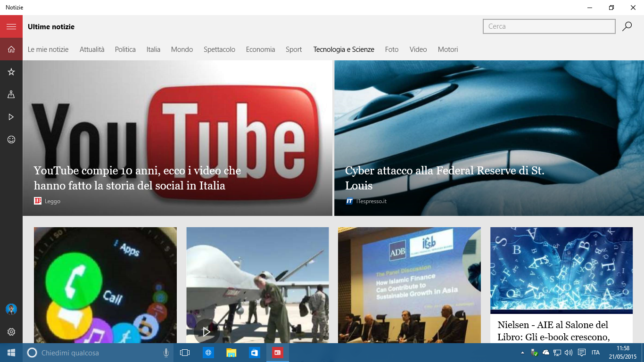This screenshot has height=362, width=644.
Task: Select the Italia tab
Action: click(x=153, y=49)
